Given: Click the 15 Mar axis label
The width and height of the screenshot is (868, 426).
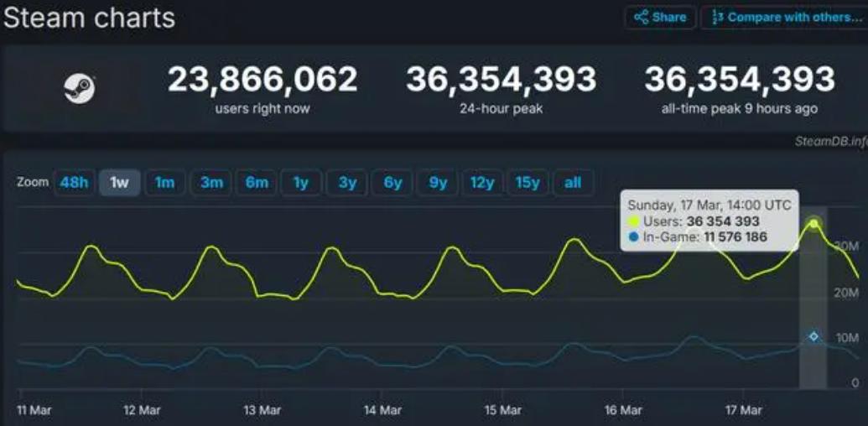Looking at the screenshot, I should click(x=502, y=411).
